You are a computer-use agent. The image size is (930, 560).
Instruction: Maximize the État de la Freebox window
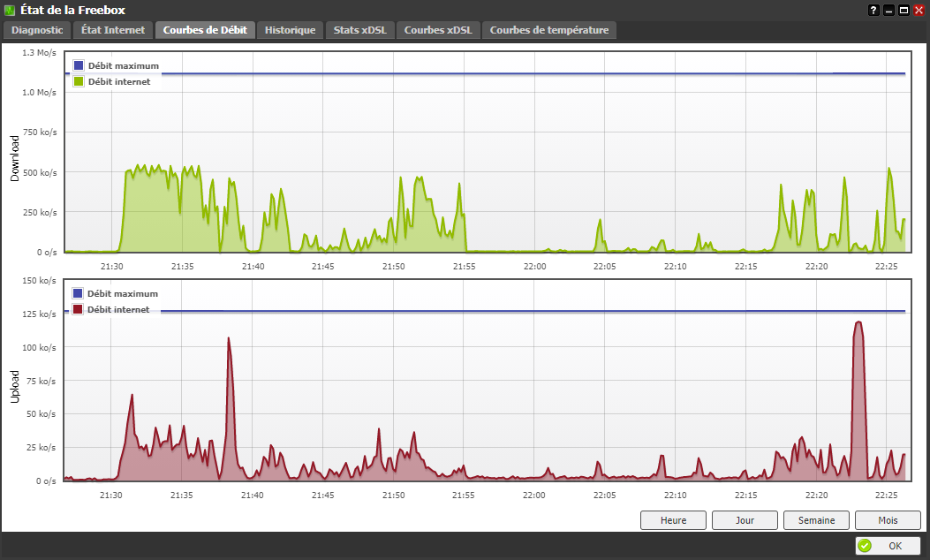[x=904, y=10]
